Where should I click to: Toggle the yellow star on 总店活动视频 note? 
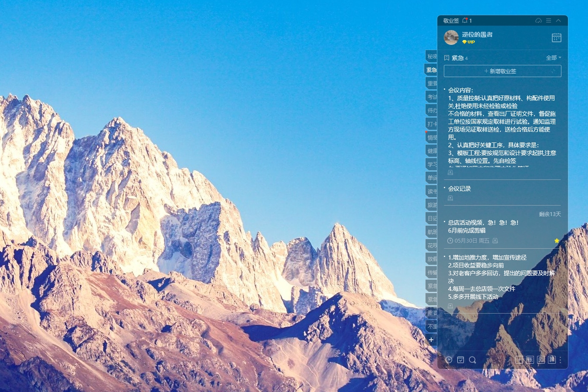(557, 240)
